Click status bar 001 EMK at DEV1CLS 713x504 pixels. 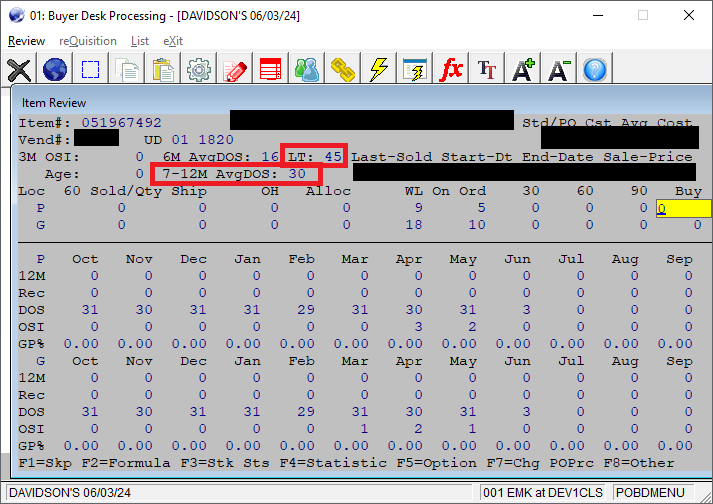[x=543, y=493]
